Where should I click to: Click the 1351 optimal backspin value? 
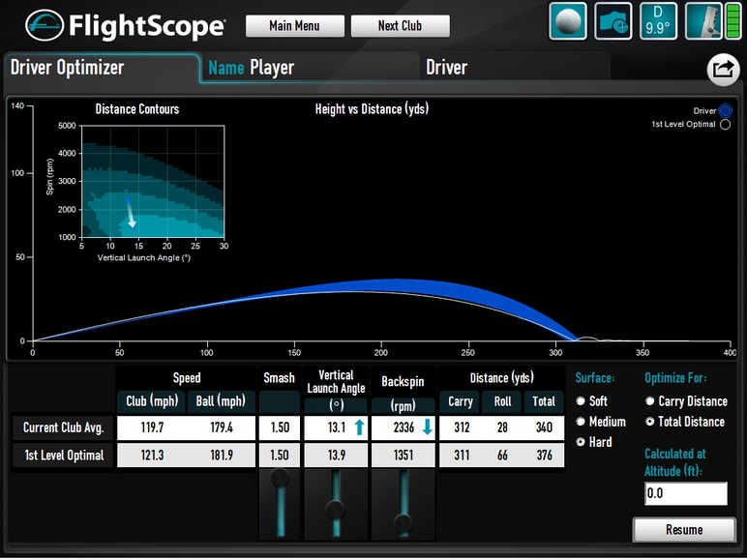[x=403, y=456]
